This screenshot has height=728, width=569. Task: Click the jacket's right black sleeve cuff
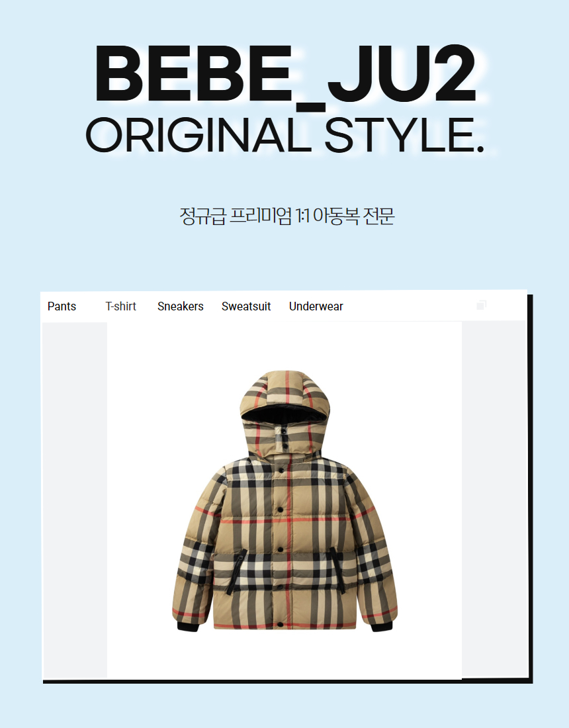(x=382, y=627)
